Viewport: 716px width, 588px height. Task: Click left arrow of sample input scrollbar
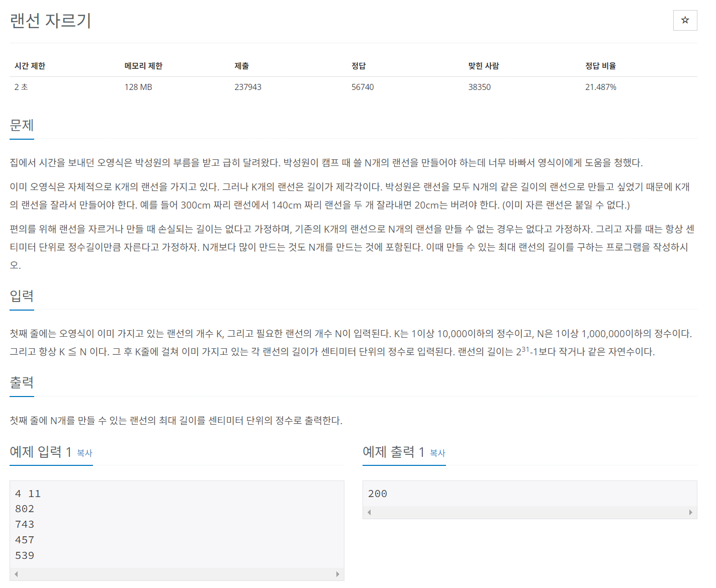(16, 574)
